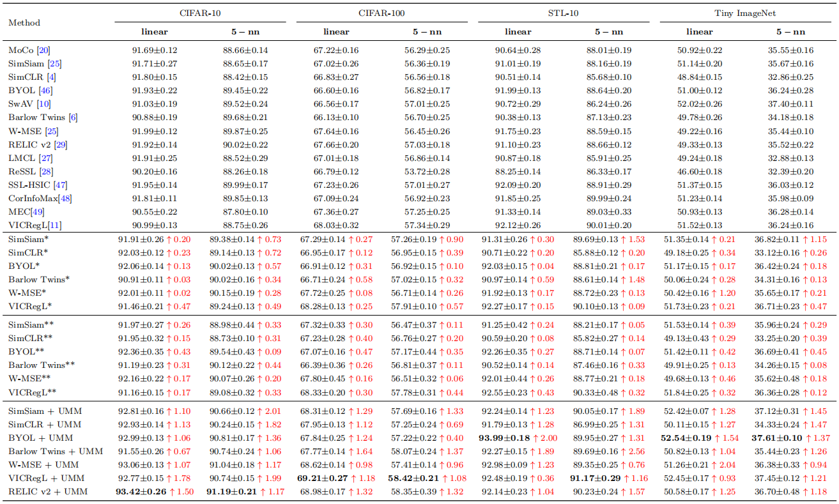This screenshot has width=839, height=504.
Task: Select the bold 93.42±0.26 result cell
Action: 141,491
